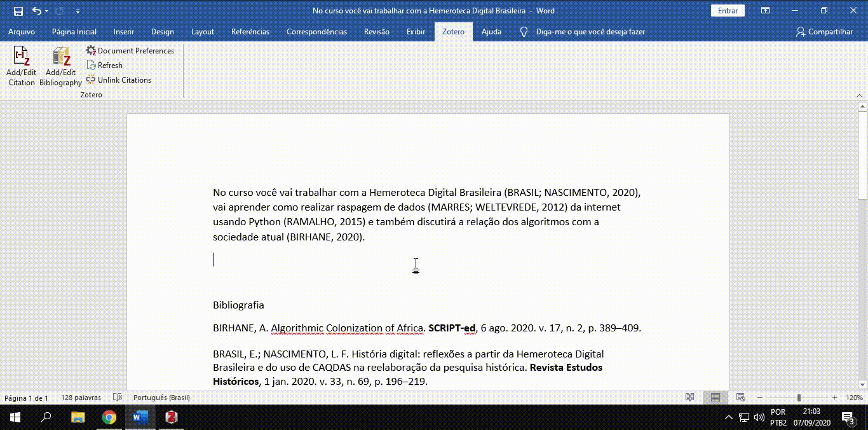Open Customize Quick Access Toolbar dropdown
This screenshot has height=430, width=868.
[78, 11]
